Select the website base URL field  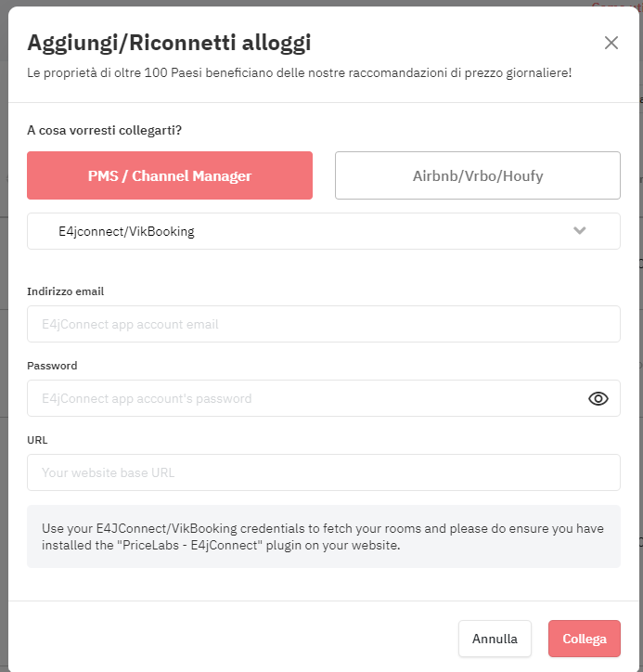[x=324, y=472]
